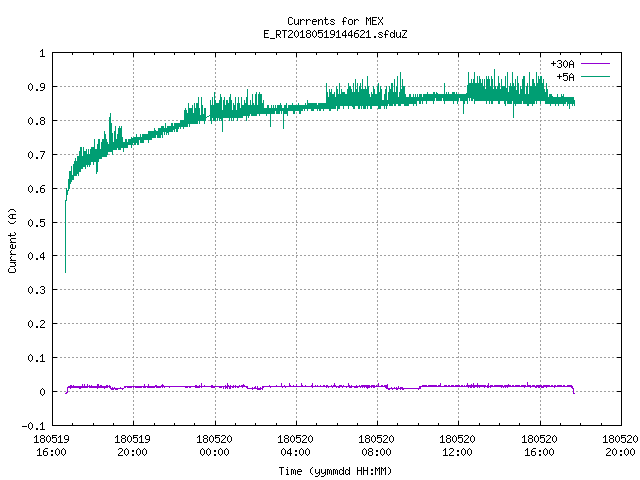
Task: Click the x-axis label '180519 20:00'
Action: (133, 446)
